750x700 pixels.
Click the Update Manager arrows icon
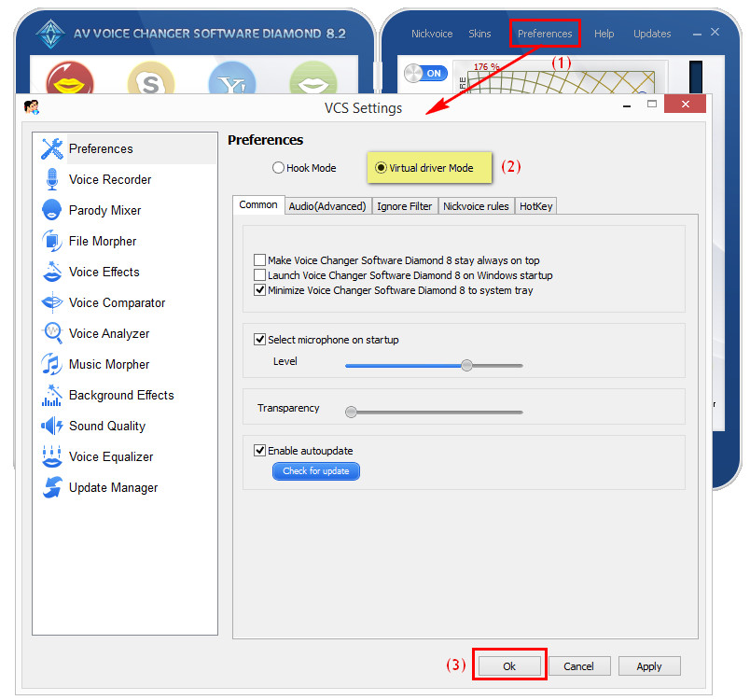(x=51, y=487)
